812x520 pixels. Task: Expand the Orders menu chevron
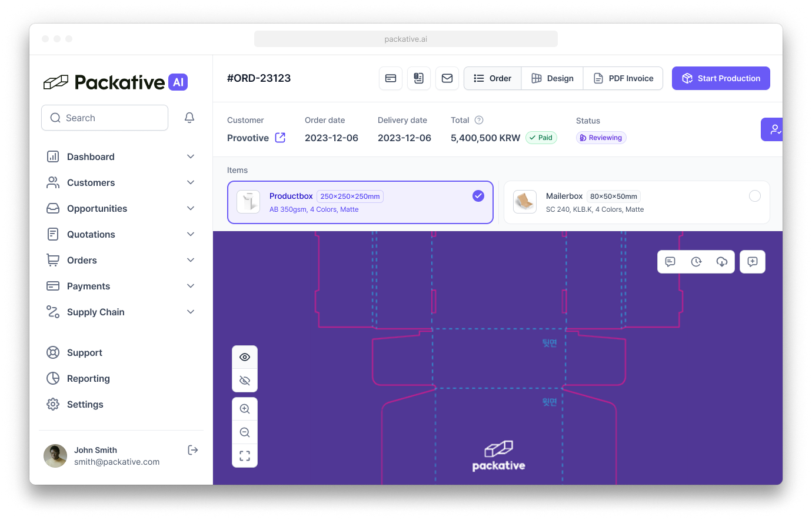191,260
